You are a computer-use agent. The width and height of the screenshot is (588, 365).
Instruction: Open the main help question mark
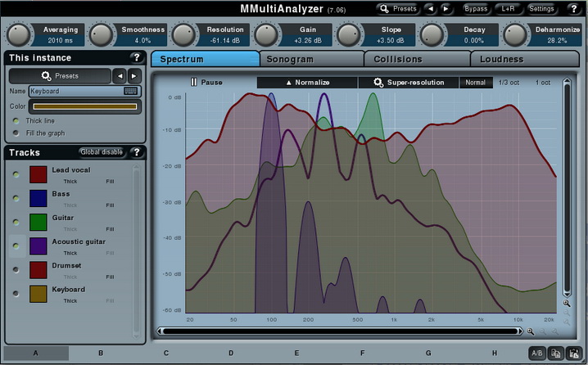[x=574, y=9]
